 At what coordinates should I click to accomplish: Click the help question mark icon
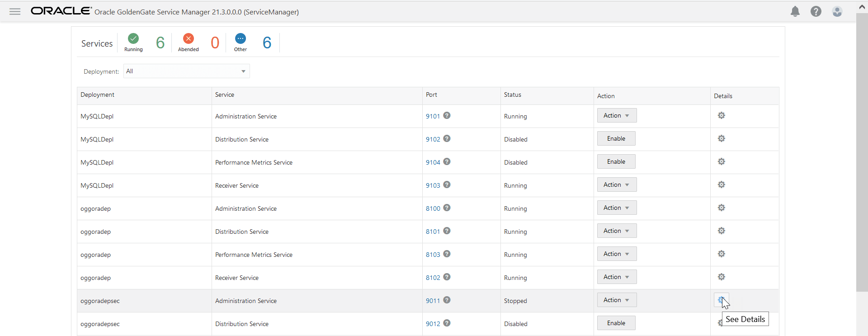[816, 12]
